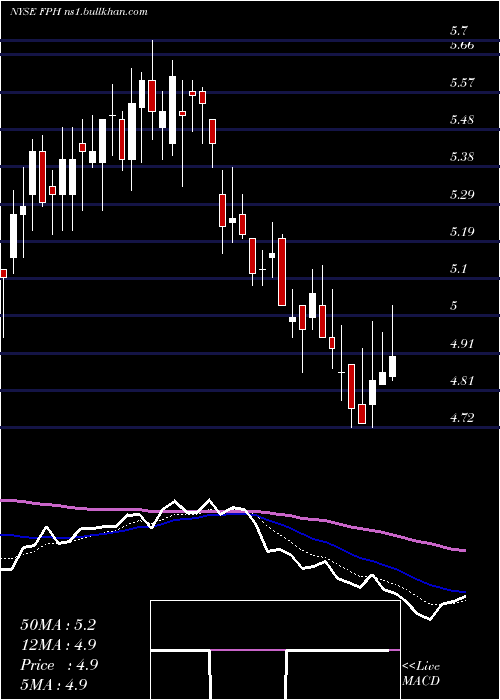Click the <<Live MACD label

pyautogui.click(x=421, y=673)
